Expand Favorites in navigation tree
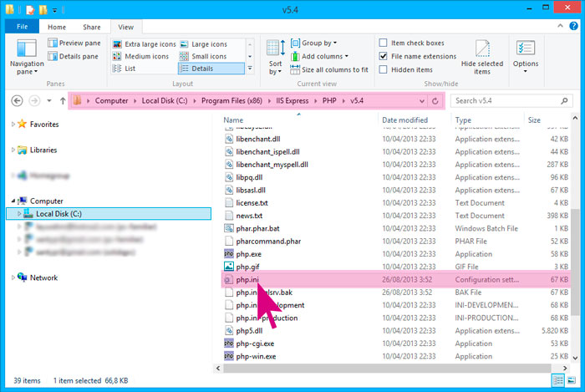The height and width of the screenshot is (392, 585). coord(13,124)
